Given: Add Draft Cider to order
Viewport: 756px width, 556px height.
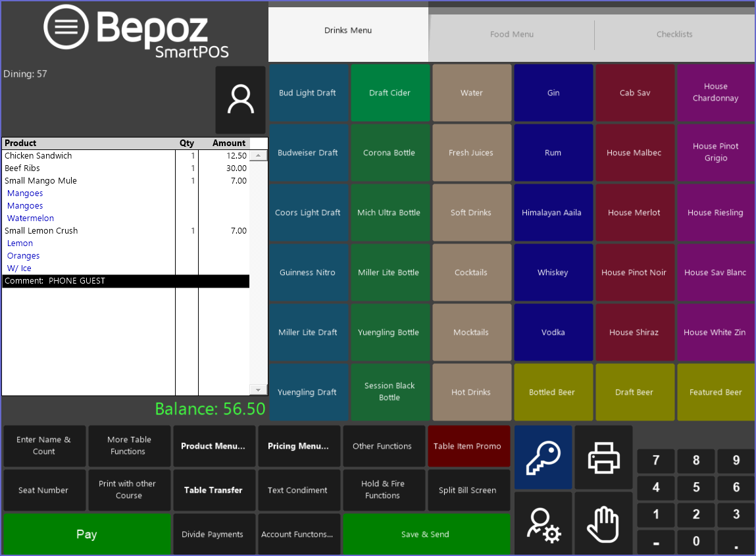Looking at the screenshot, I should pyautogui.click(x=390, y=93).
